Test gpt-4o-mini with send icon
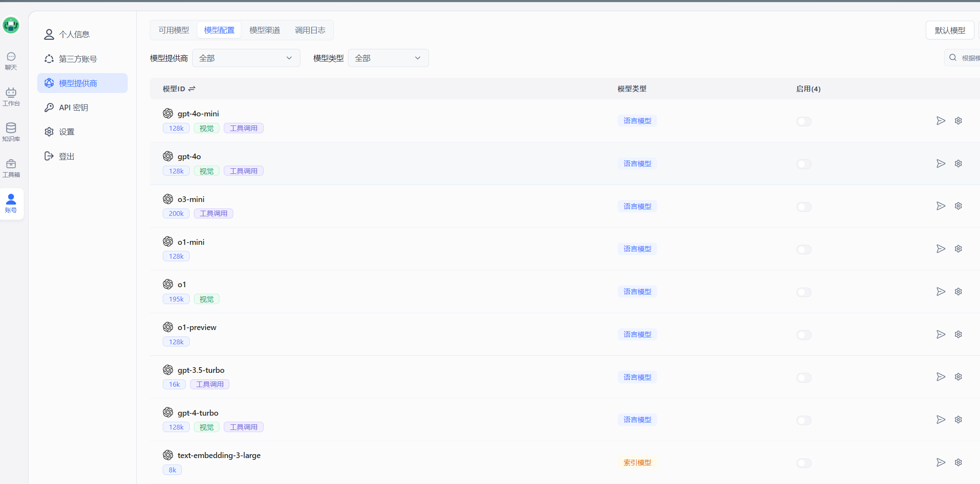980x484 pixels. pyautogui.click(x=941, y=121)
